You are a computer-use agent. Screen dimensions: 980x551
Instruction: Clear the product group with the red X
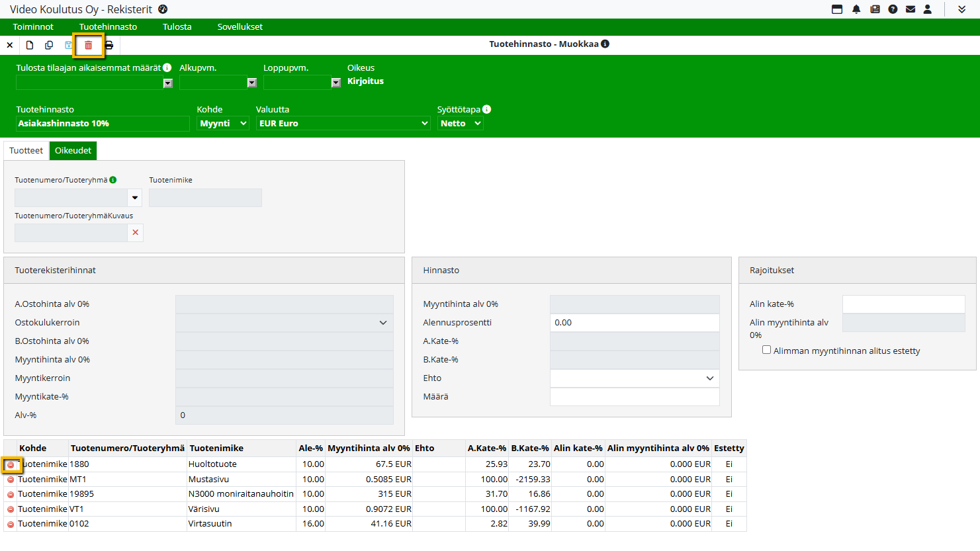click(136, 233)
